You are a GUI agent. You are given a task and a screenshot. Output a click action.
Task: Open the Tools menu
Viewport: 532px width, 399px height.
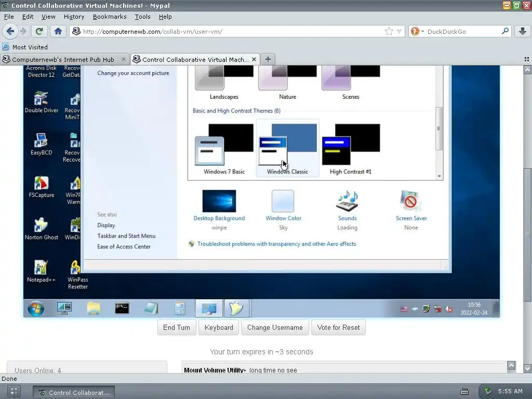142,17
